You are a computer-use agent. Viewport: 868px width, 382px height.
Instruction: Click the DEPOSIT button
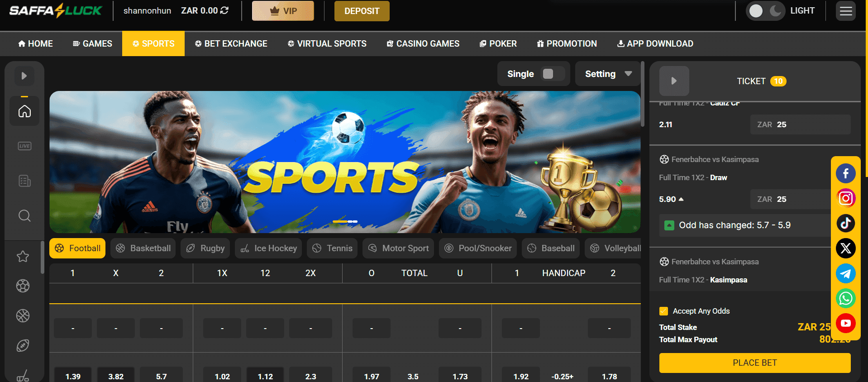coord(362,11)
